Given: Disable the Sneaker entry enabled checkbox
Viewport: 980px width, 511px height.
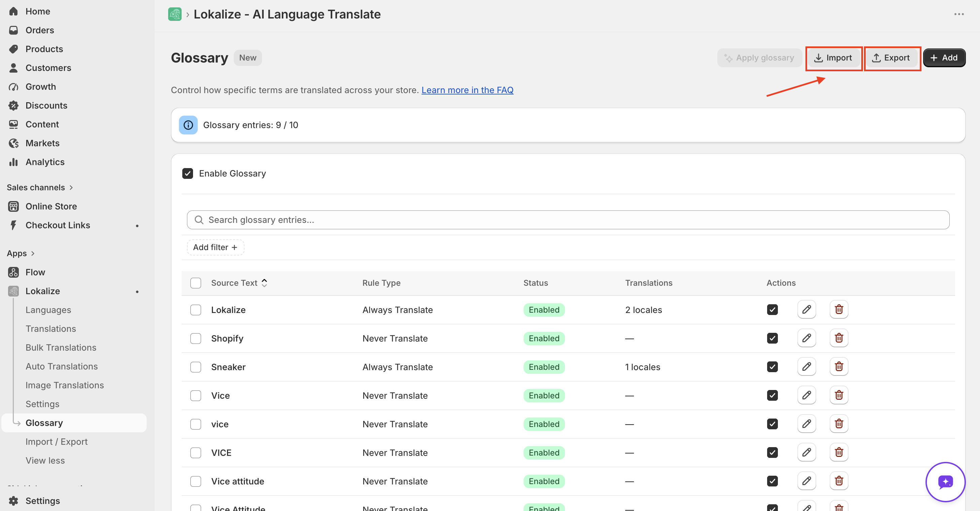Looking at the screenshot, I should coord(772,366).
